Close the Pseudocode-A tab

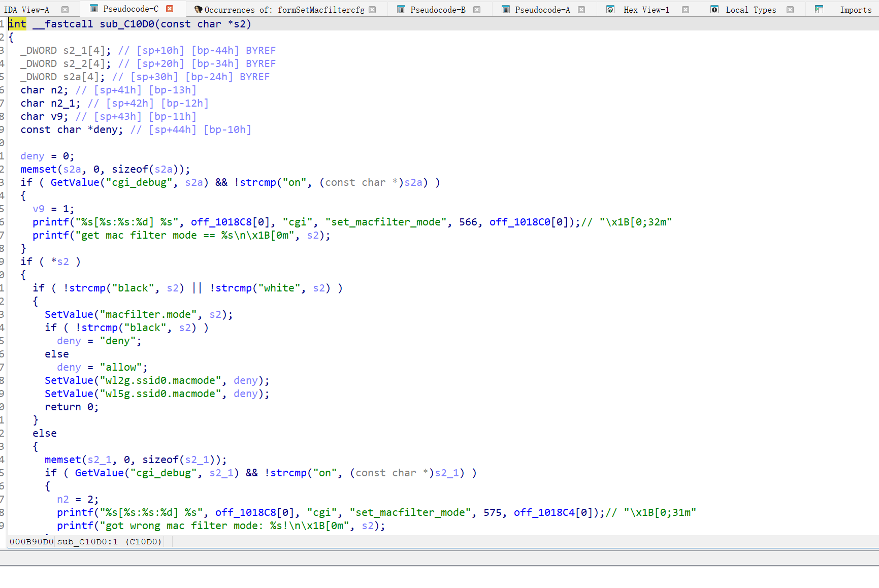[581, 10]
